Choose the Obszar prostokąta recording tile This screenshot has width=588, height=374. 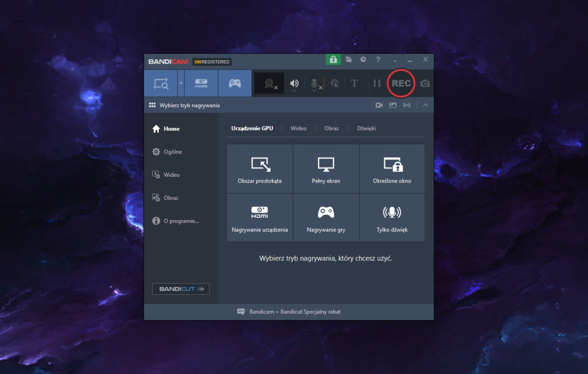[x=260, y=168]
